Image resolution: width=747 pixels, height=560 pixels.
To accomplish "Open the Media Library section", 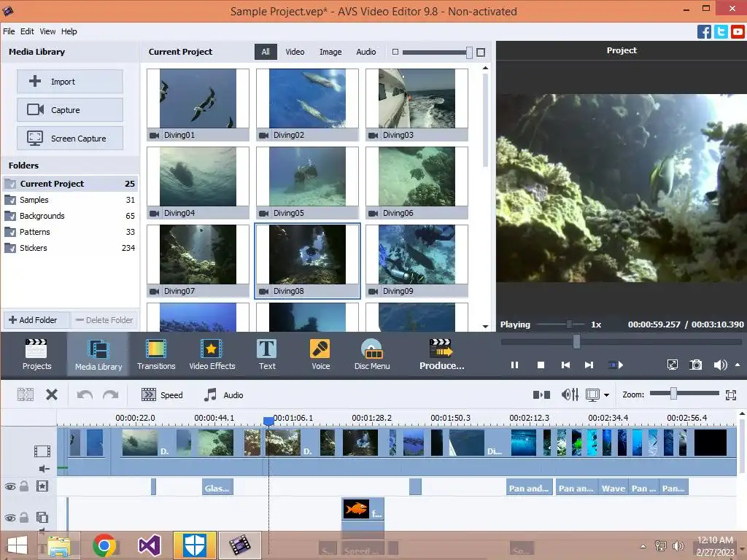I will tap(98, 354).
